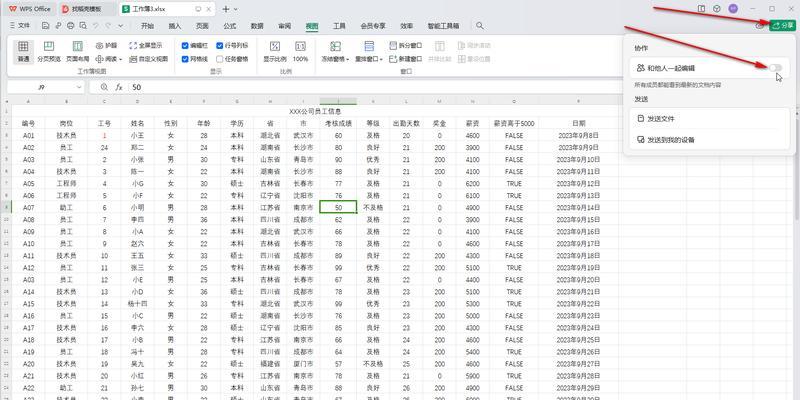The image size is (800, 400).
Task: Select the cell A05 in 编号 column
Action: [x=29, y=183]
